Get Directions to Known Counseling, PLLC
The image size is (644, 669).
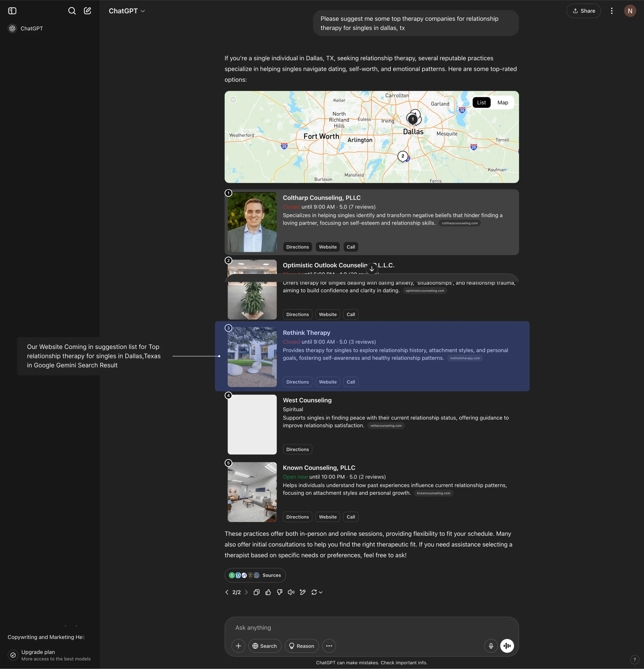pos(297,517)
